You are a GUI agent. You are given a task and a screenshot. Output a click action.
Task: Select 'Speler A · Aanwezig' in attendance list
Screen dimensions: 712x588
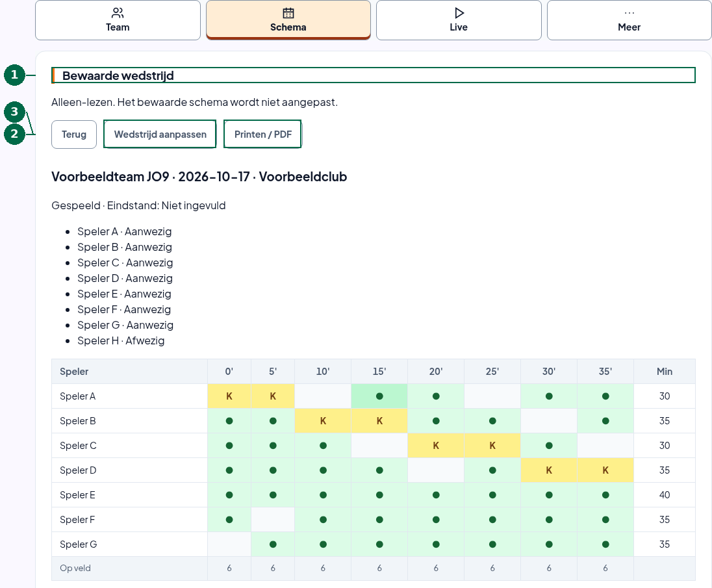coord(125,231)
